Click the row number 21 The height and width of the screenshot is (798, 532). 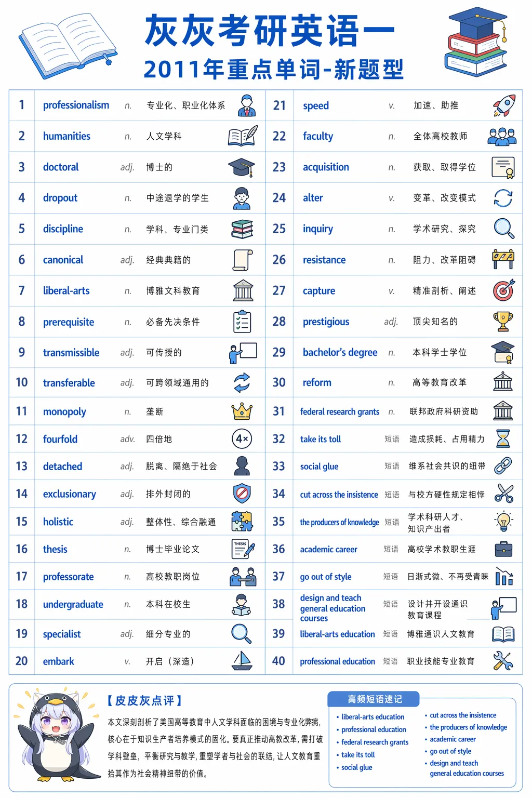(x=280, y=105)
